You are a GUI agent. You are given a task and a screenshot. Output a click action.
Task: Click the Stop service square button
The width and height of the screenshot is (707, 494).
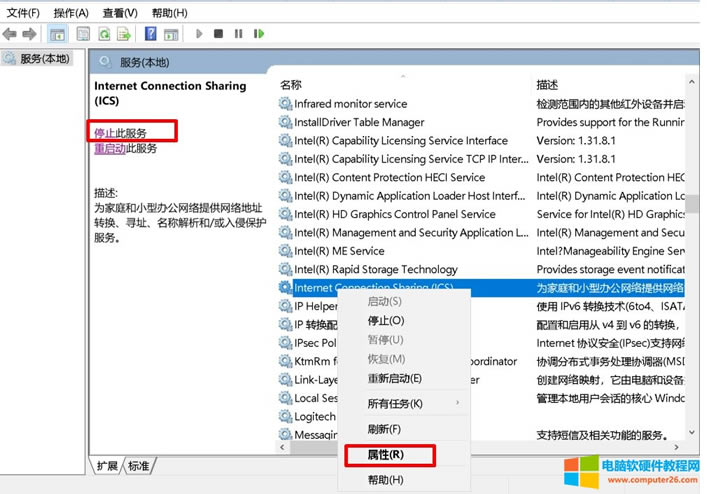pyautogui.click(x=218, y=33)
